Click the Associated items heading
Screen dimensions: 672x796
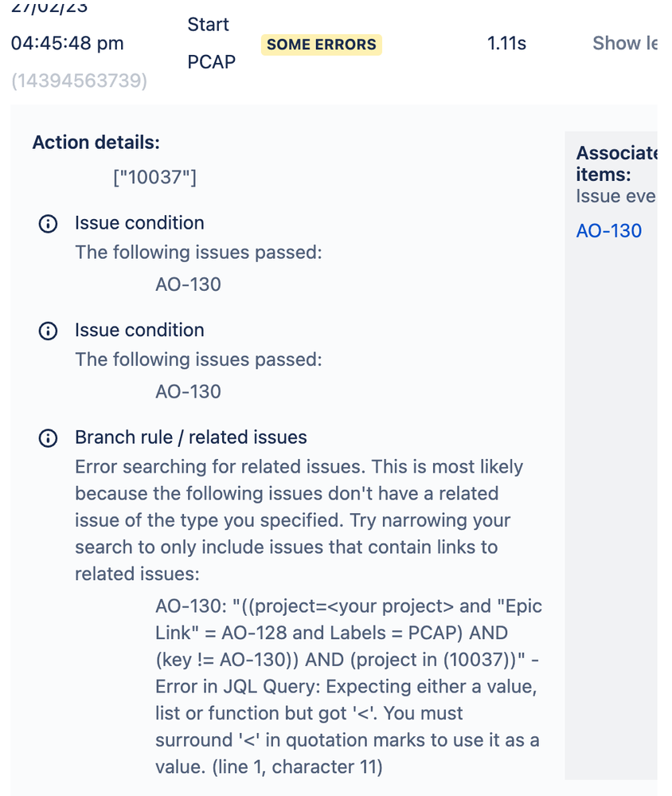[x=616, y=163]
